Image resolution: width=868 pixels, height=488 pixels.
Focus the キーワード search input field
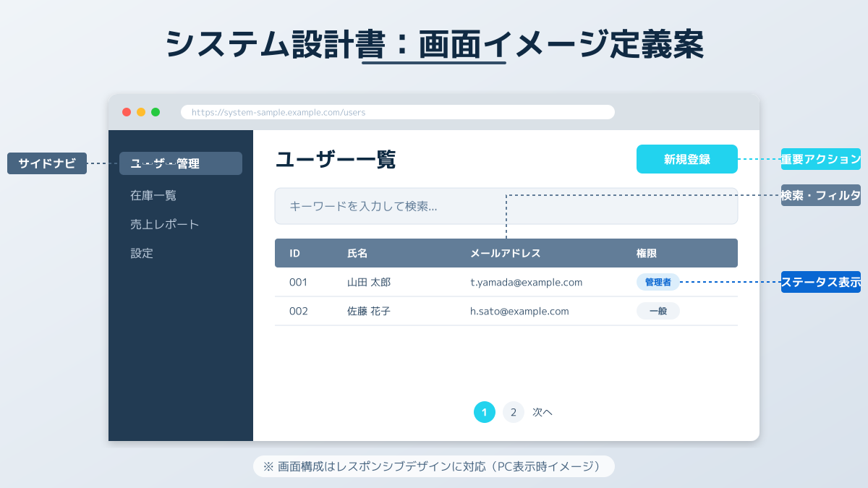[x=506, y=206]
